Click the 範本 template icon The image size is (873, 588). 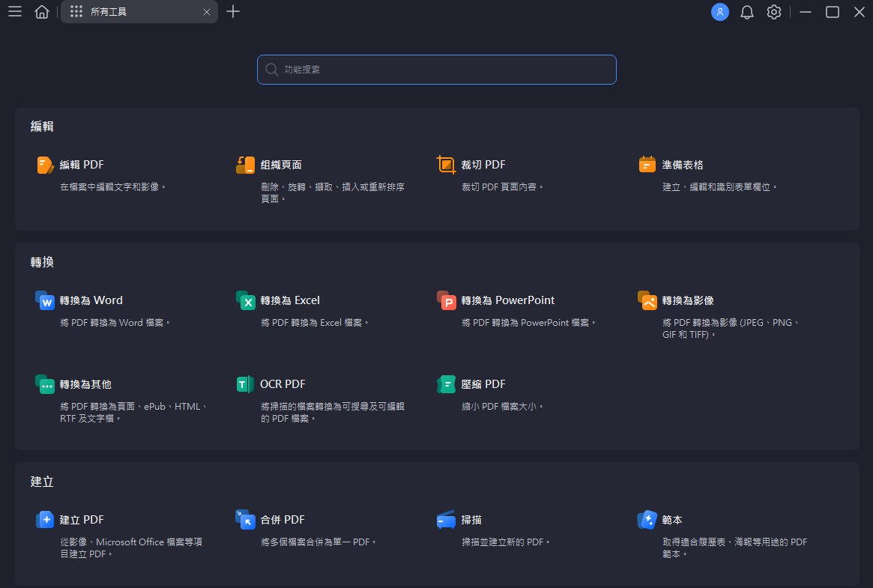click(647, 520)
